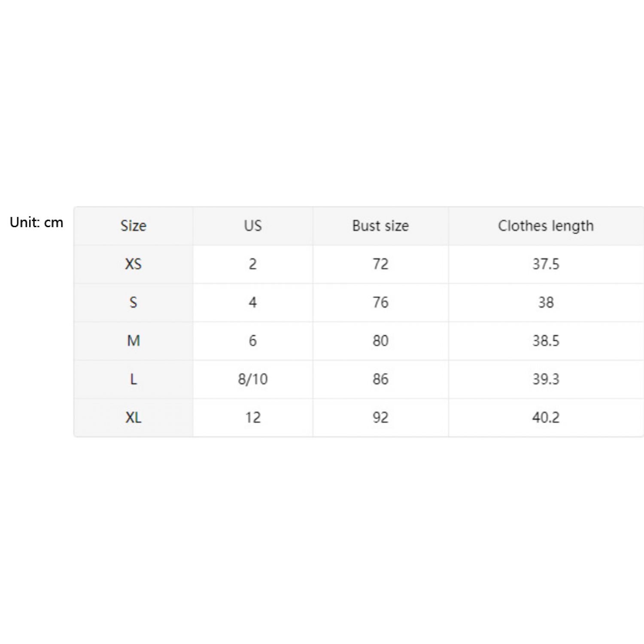Screen dimensions: 644x644
Task: Select the M size row label
Action: (x=134, y=341)
